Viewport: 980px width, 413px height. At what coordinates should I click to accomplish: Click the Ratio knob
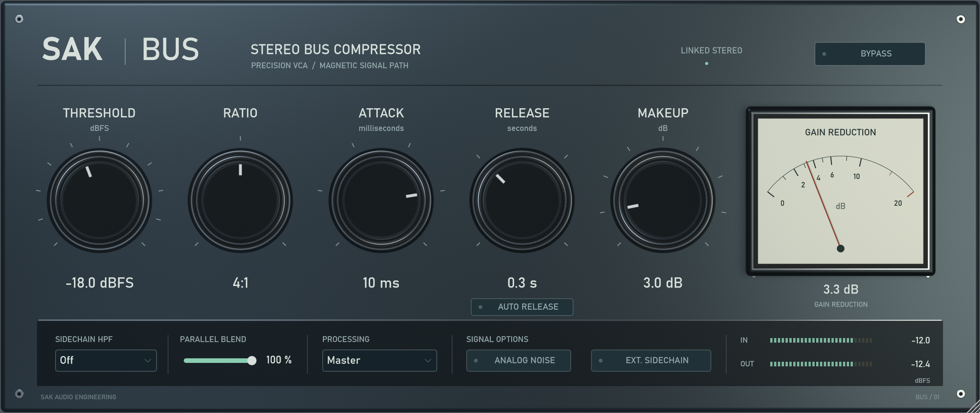240,200
